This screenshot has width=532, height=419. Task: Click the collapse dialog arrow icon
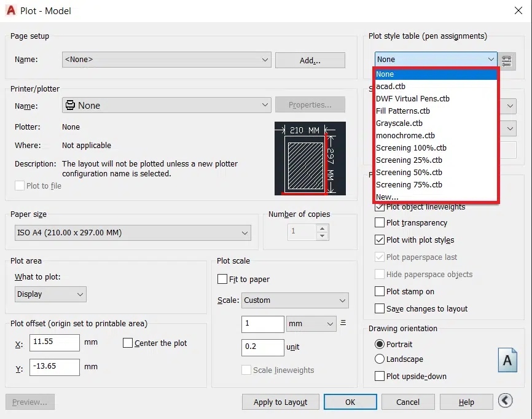pos(505,401)
